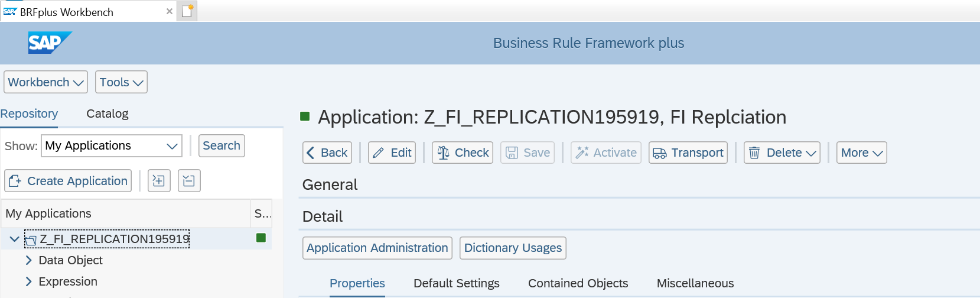980x298 pixels.
Task: Close the BRFplus Workbench tab
Action: (x=170, y=11)
